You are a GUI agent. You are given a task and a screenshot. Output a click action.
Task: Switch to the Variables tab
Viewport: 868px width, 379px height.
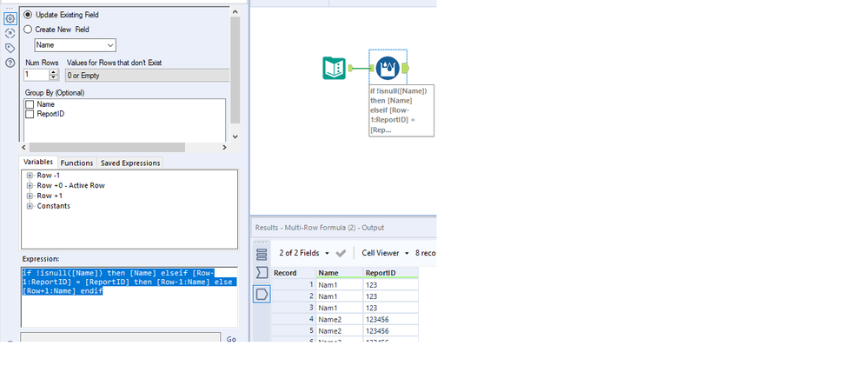coord(38,163)
